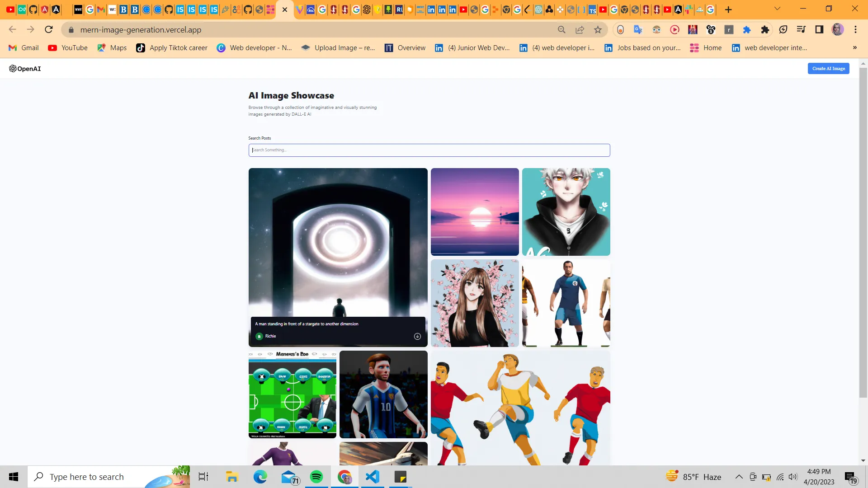Open the browser extensions puzzle icon
This screenshot has width=868, height=488.
click(x=765, y=30)
